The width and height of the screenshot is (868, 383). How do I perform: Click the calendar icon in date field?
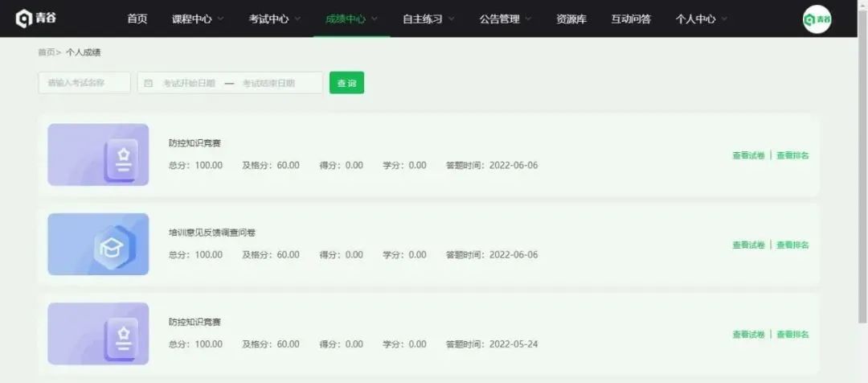tap(149, 83)
